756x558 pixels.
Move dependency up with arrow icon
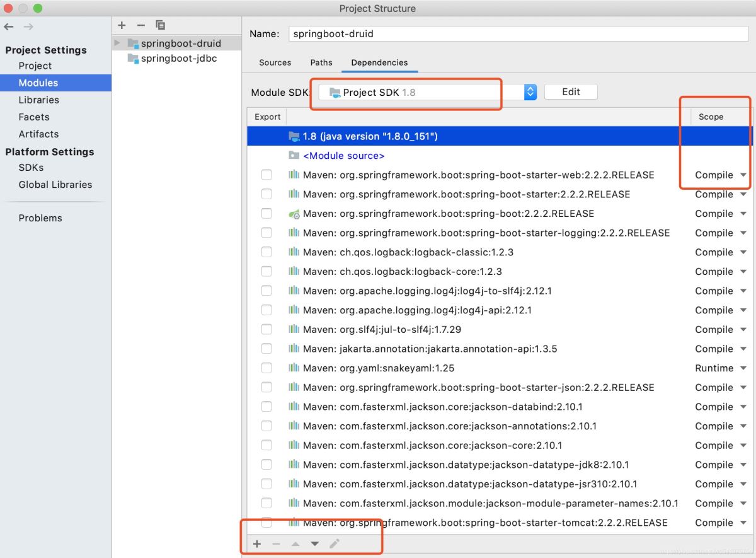295,543
